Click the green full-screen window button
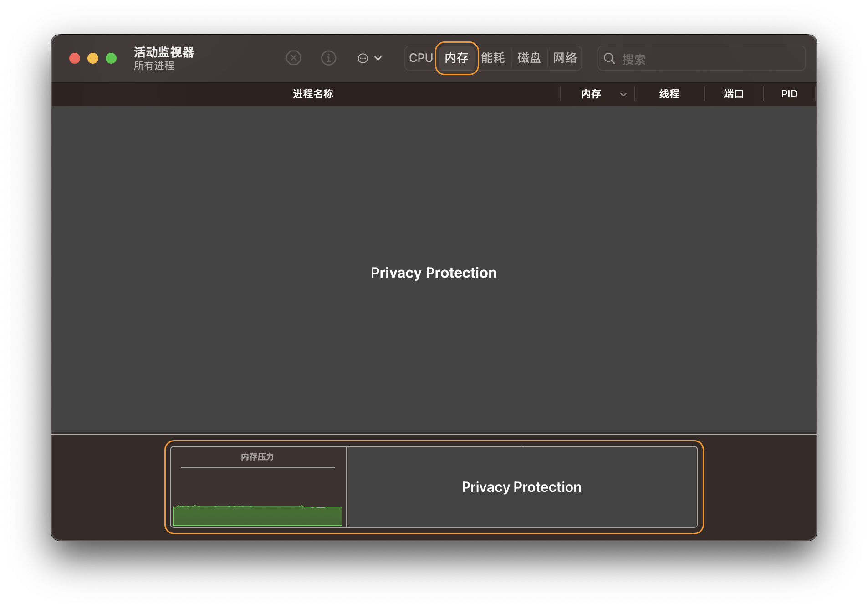This screenshot has width=868, height=608. (111, 58)
